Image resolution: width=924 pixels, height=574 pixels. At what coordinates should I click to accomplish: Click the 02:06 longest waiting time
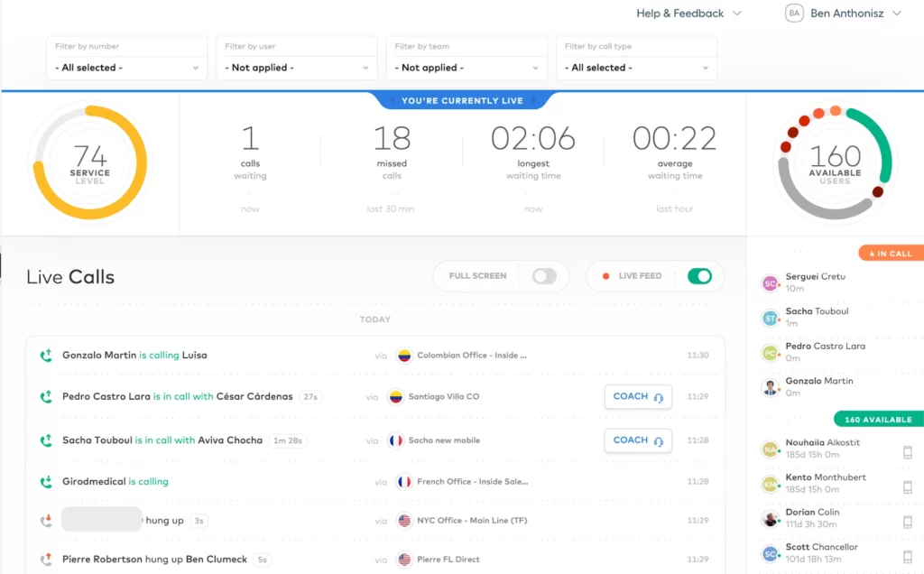tap(533, 152)
